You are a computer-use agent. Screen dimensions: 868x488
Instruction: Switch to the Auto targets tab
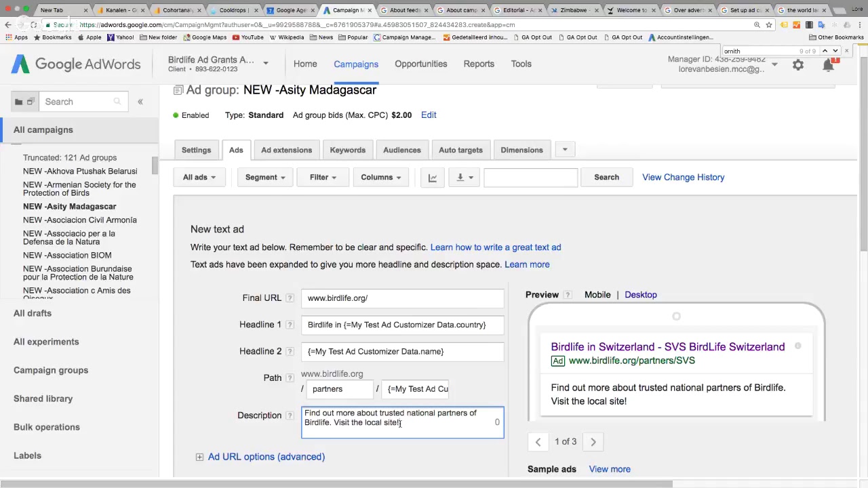460,150
